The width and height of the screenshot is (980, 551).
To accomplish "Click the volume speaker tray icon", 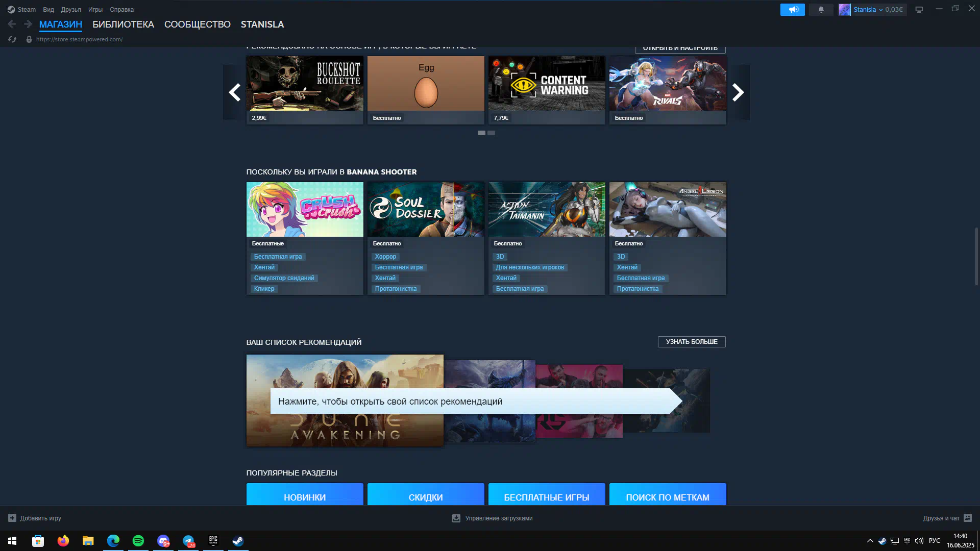I will 919,541.
